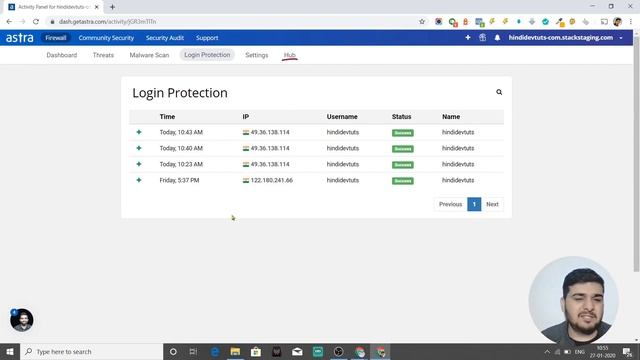Viewport: 640px width, 360px height.
Task: Open the chat support avatar widget
Action: click(22, 320)
